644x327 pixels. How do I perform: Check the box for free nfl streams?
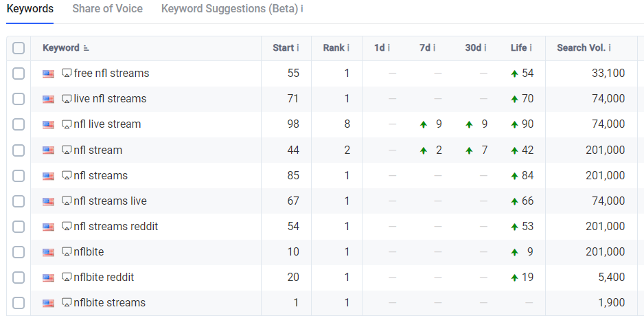[x=19, y=74]
